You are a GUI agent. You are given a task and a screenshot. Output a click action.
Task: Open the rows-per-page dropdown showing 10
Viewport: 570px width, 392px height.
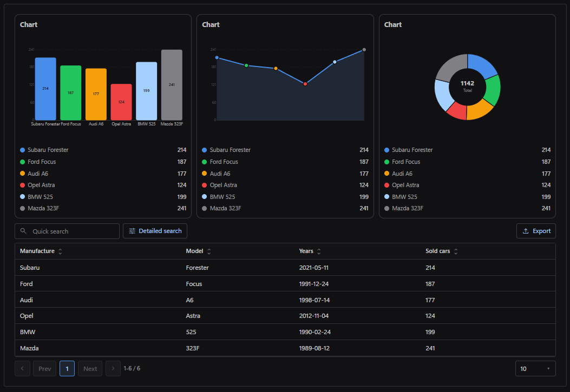(x=535, y=368)
